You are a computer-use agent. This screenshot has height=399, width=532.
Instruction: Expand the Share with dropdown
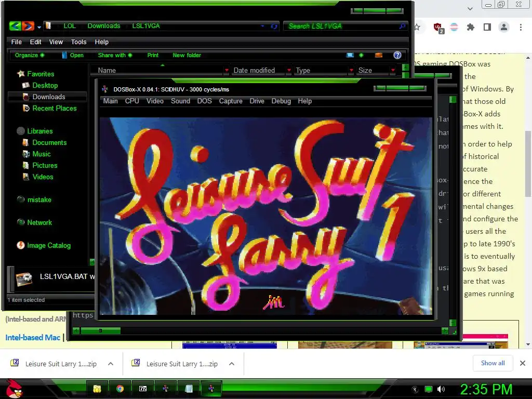coord(115,55)
